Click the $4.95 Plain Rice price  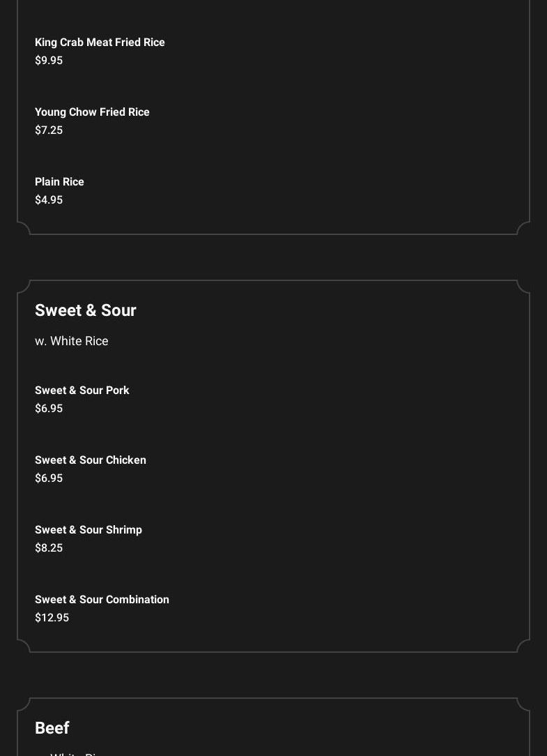point(49,200)
